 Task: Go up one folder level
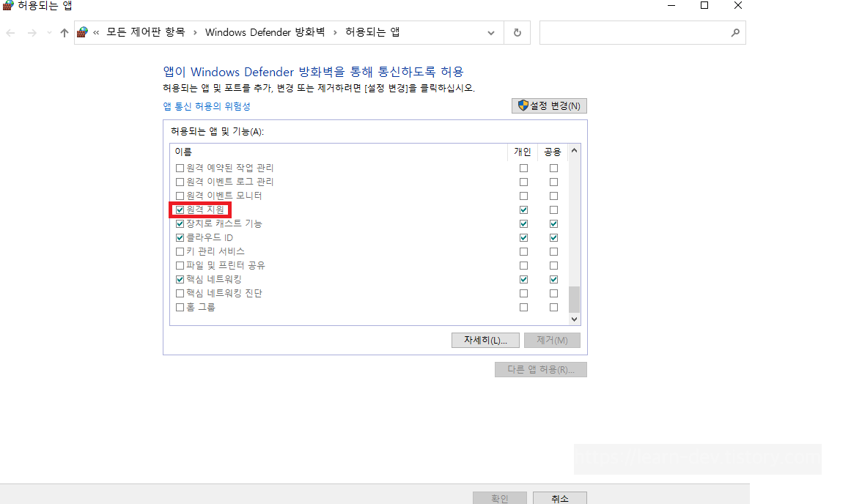point(64,33)
